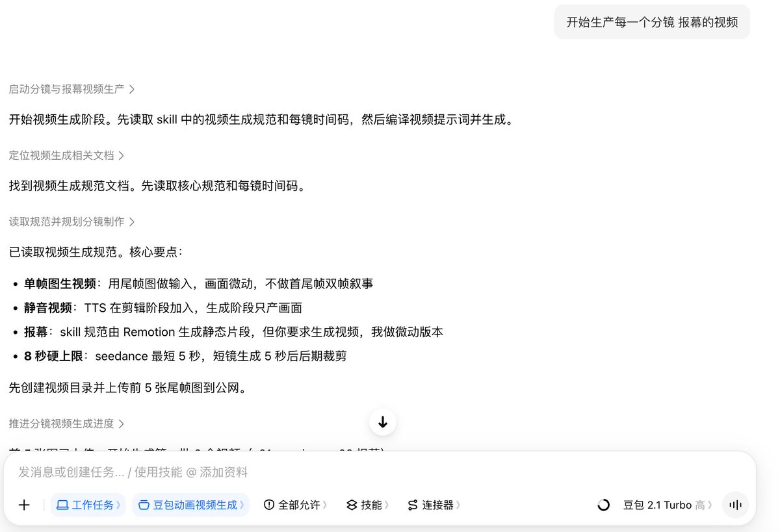This screenshot has height=532, width=780.
Task: Click the bullet starting with 单帧图生视频
Action: (x=199, y=283)
